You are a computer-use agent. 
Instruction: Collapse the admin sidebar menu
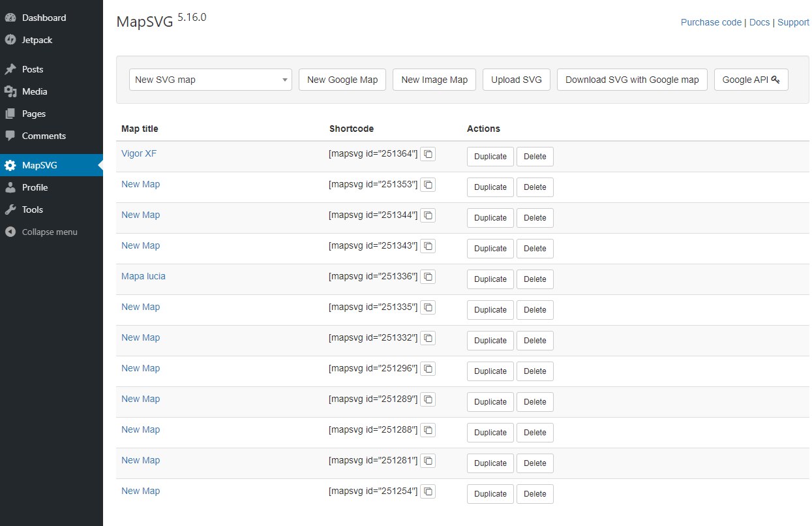[x=52, y=232]
